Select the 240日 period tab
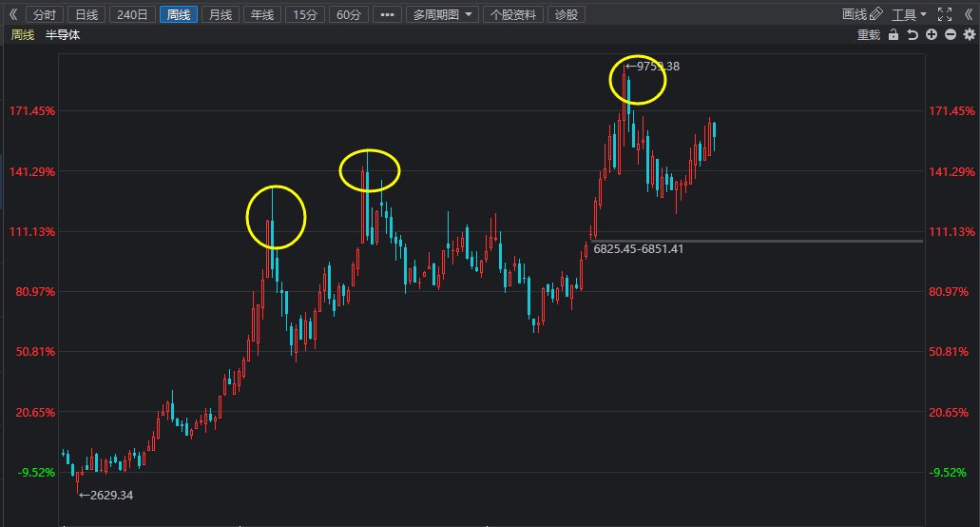Image resolution: width=980 pixels, height=527 pixels. [x=132, y=14]
